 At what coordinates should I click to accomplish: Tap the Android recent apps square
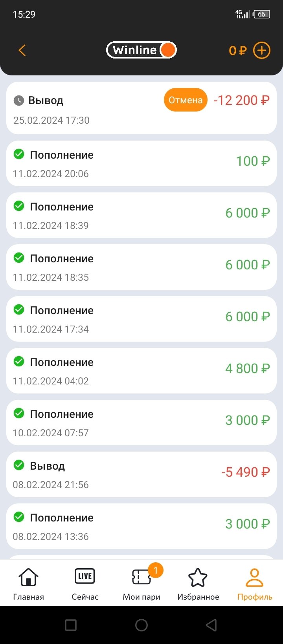click(x=71, y=625)
